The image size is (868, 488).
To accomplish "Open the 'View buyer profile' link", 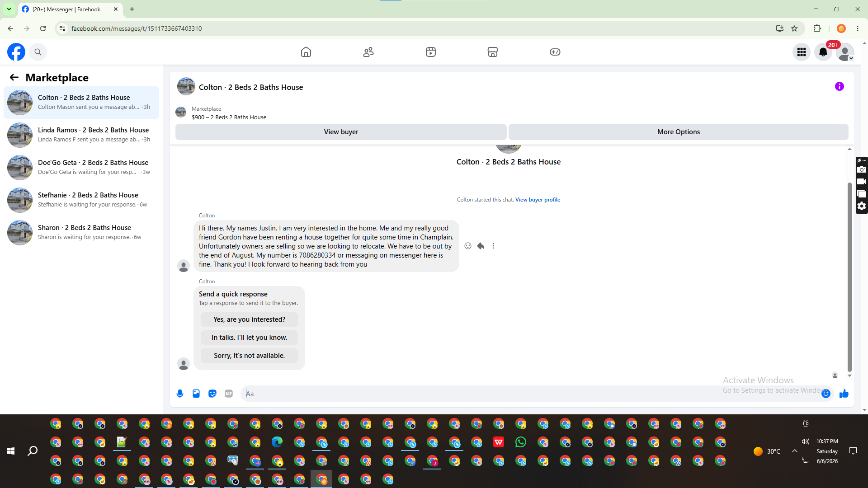I will pyautogui.click(x=538, y=200).
